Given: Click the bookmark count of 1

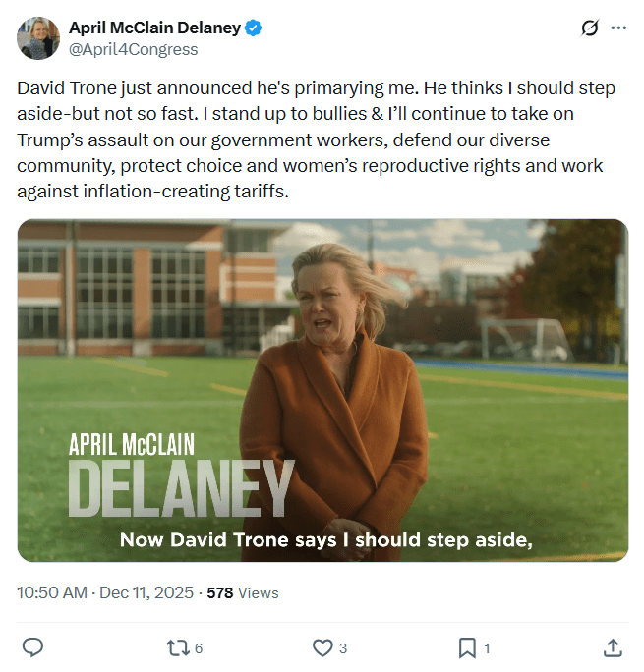Looking at the screenshot, I should (x=488, y=647).
